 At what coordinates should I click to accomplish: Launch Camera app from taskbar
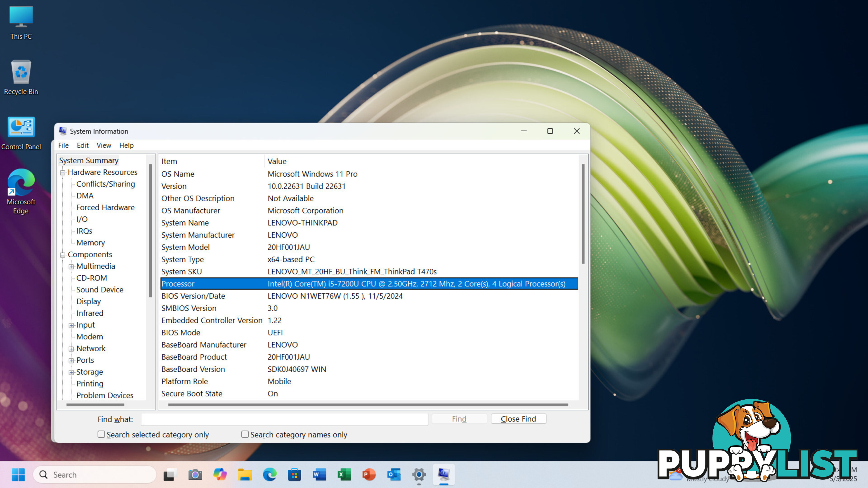195,474
